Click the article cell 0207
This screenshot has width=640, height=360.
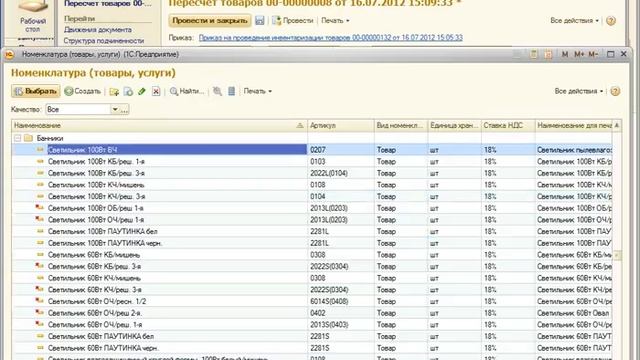[x=341, y=150]
